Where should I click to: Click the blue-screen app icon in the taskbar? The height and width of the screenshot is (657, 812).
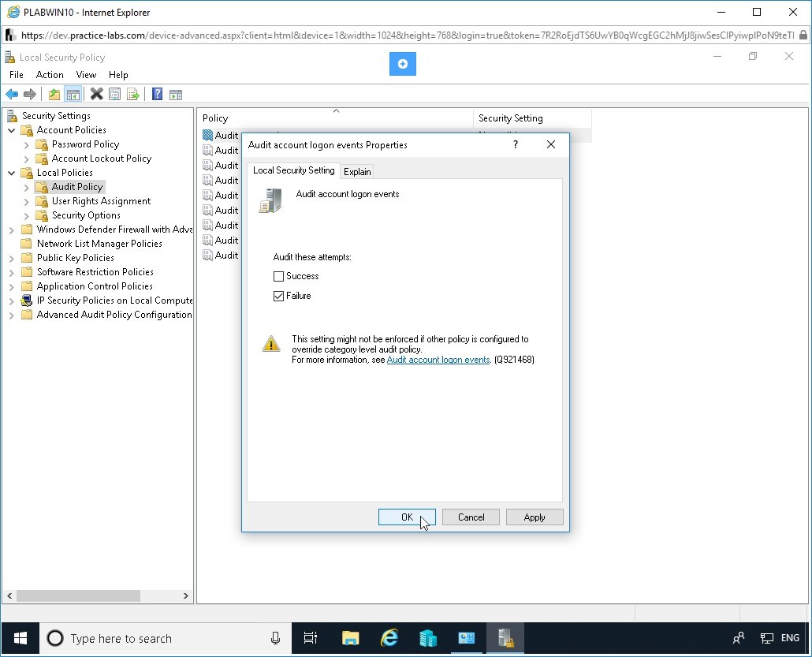pyautogui.click(x=467, y=638)
